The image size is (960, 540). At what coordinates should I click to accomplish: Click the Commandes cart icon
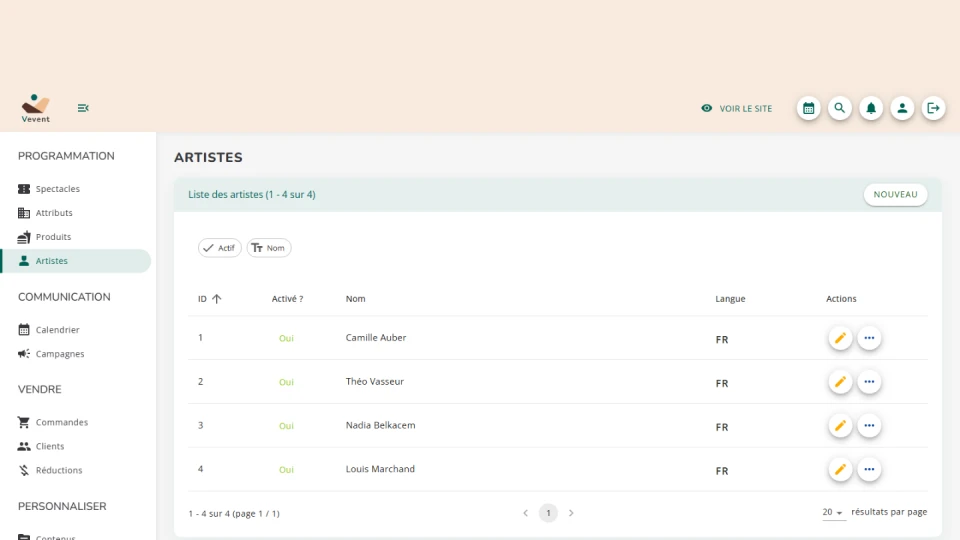pos(24,422)
